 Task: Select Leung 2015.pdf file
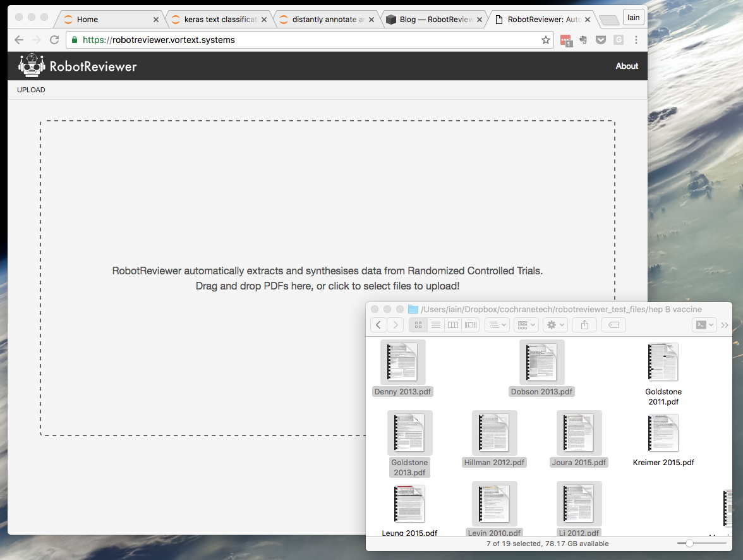(x=409, y=509)
